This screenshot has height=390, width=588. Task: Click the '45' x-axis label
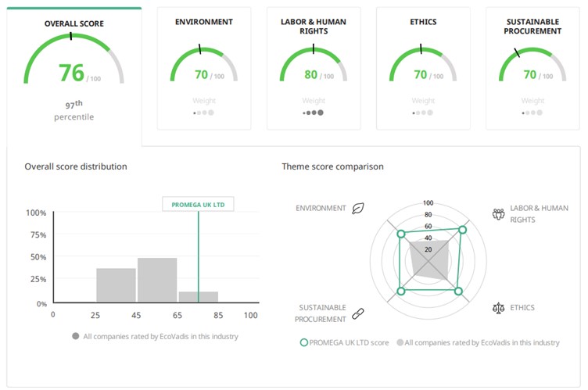[136, 316]
